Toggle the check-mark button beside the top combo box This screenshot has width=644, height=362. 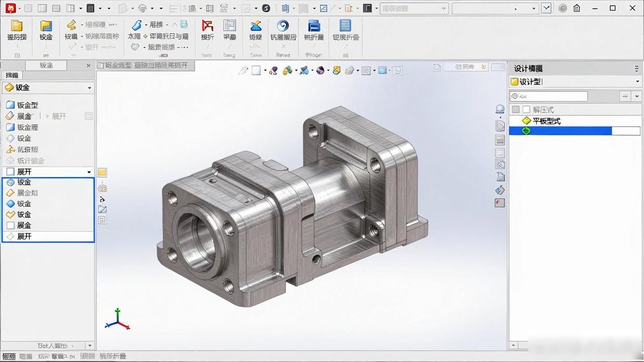point(546,8)
